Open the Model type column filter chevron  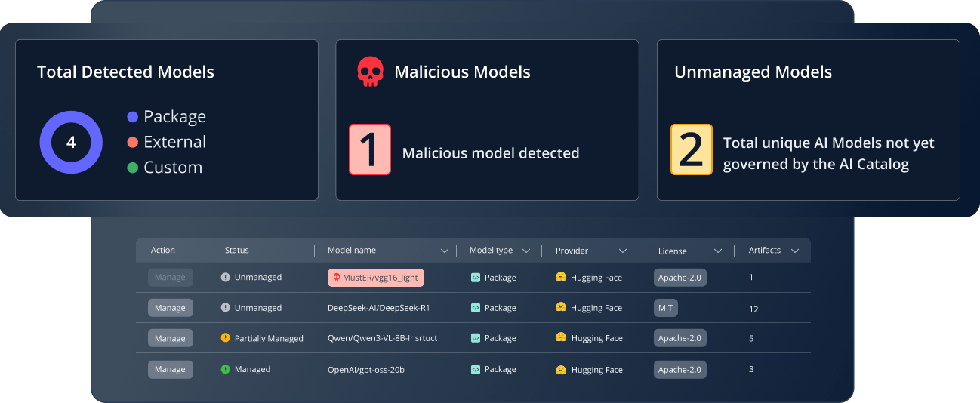pos(525,251)
